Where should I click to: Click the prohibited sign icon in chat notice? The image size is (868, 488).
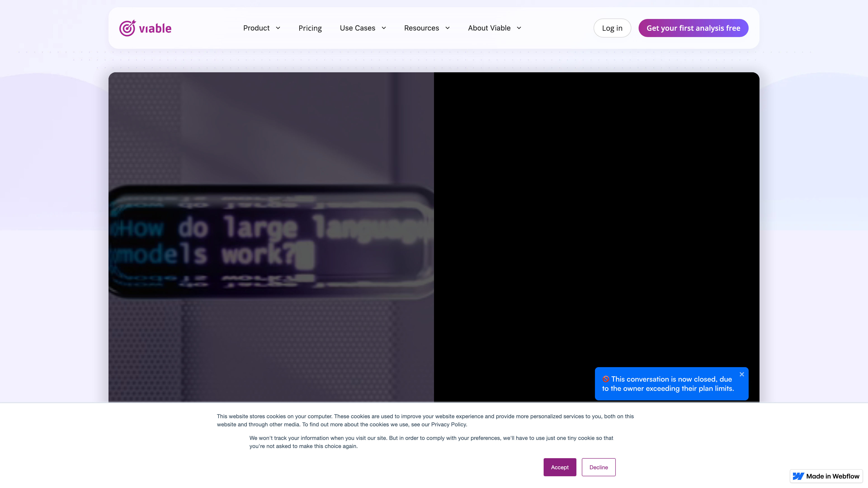(x=606, y=379)
